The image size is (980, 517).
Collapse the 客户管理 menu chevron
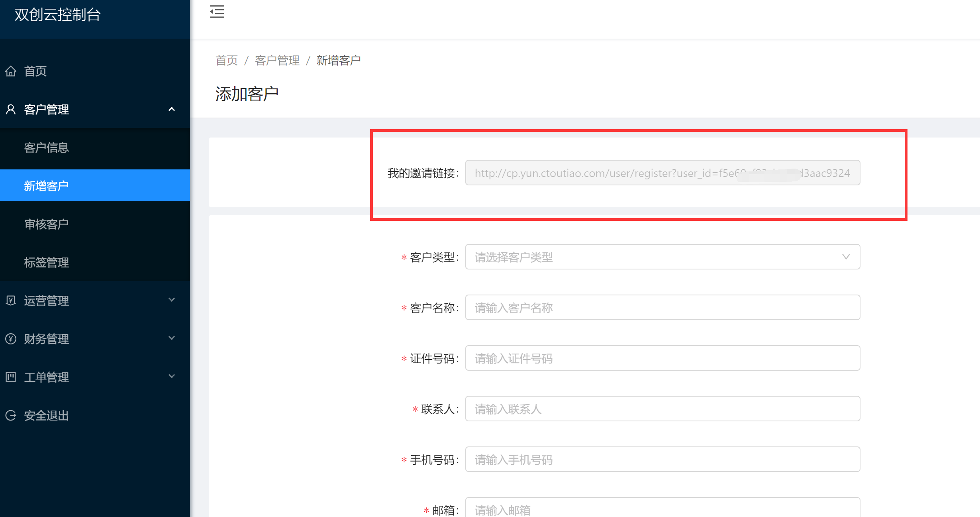click(x=172, y=109)
